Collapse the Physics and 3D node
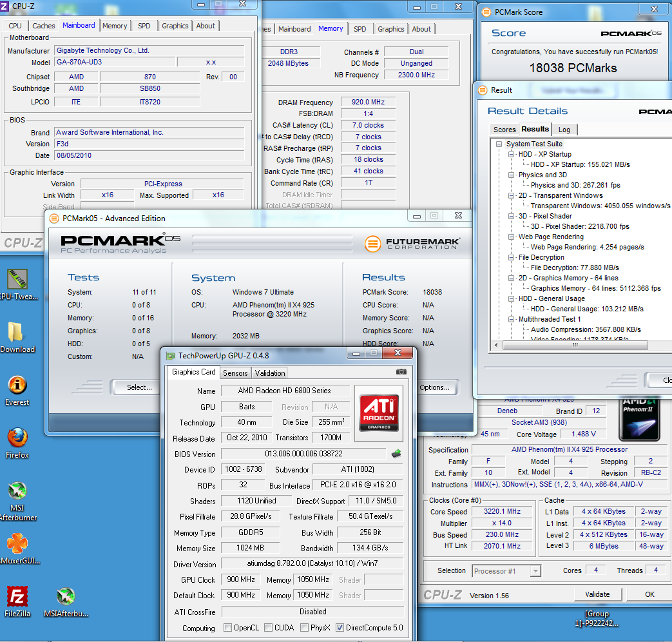Image resolution: width=672 pixels, height=642 pixels. (512, 175)
